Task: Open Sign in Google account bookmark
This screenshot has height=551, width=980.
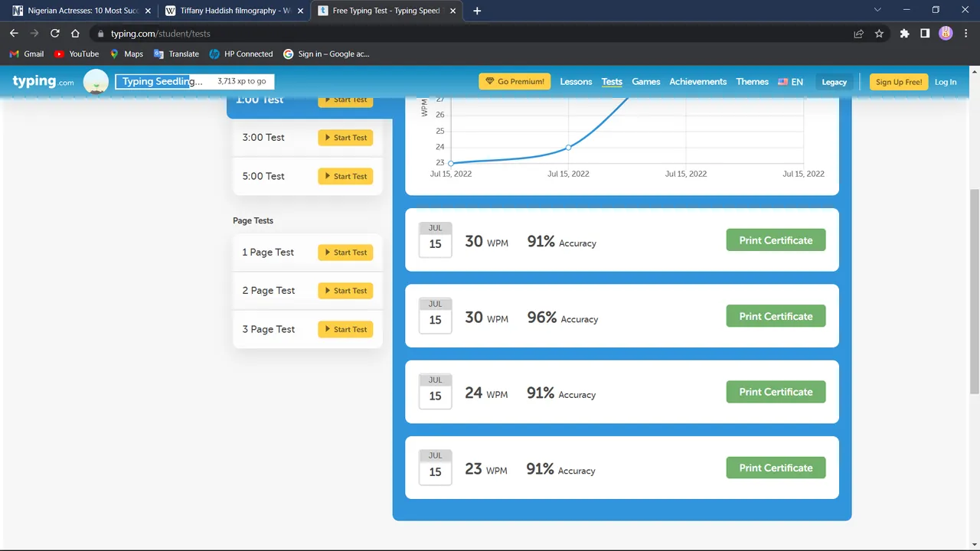Action: [x=326, y=54]
